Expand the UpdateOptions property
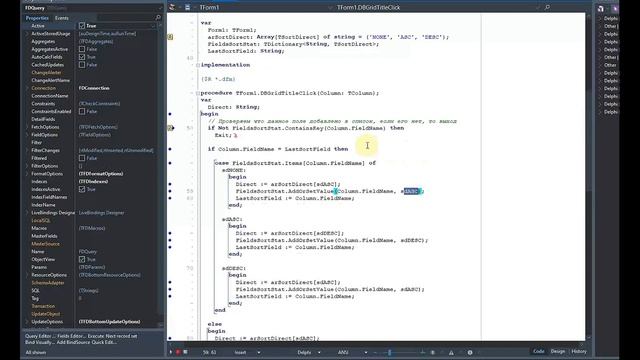The image size is (640, 360). (x=27, y=322)
